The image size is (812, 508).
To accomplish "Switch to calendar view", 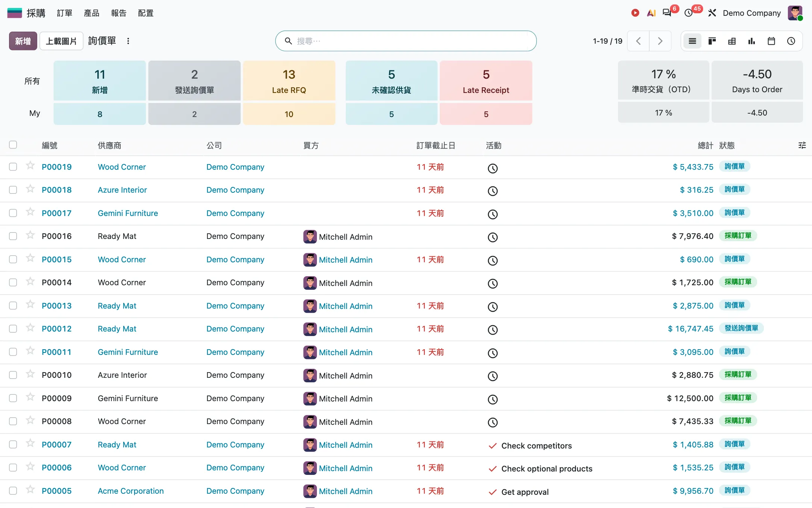I will [x=771, y=41].
